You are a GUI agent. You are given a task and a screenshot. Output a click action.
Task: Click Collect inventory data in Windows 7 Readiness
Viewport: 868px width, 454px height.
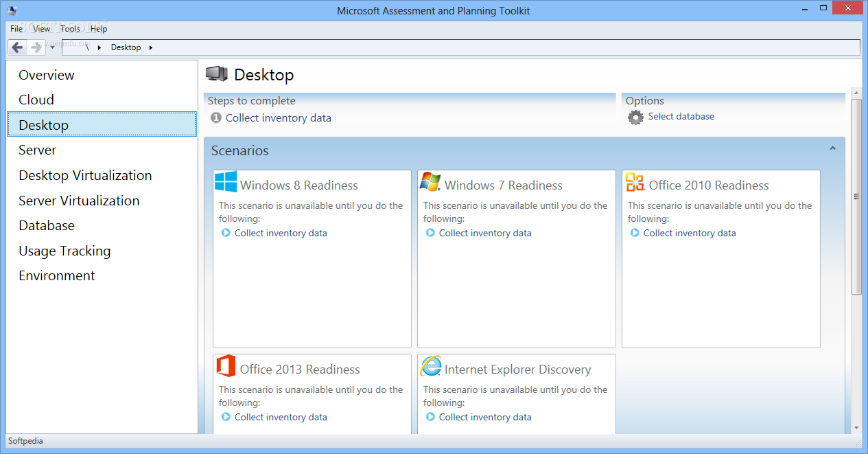[x=485, y=233]
